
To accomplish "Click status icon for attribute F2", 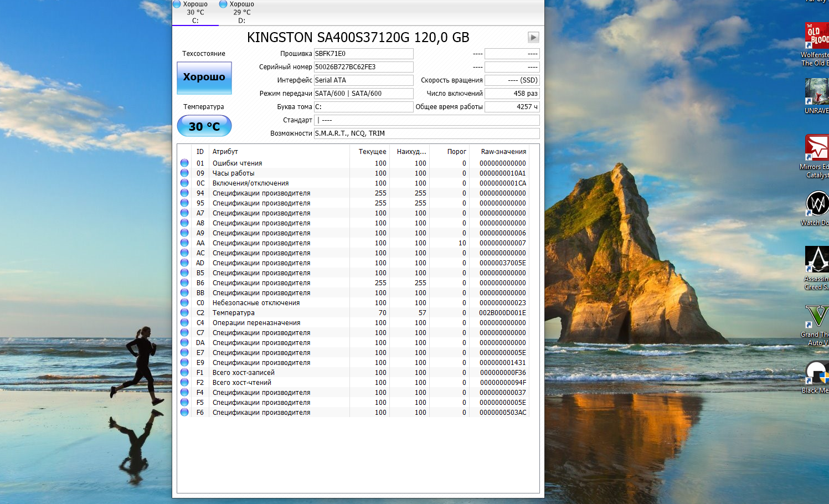I will point(184,383).
